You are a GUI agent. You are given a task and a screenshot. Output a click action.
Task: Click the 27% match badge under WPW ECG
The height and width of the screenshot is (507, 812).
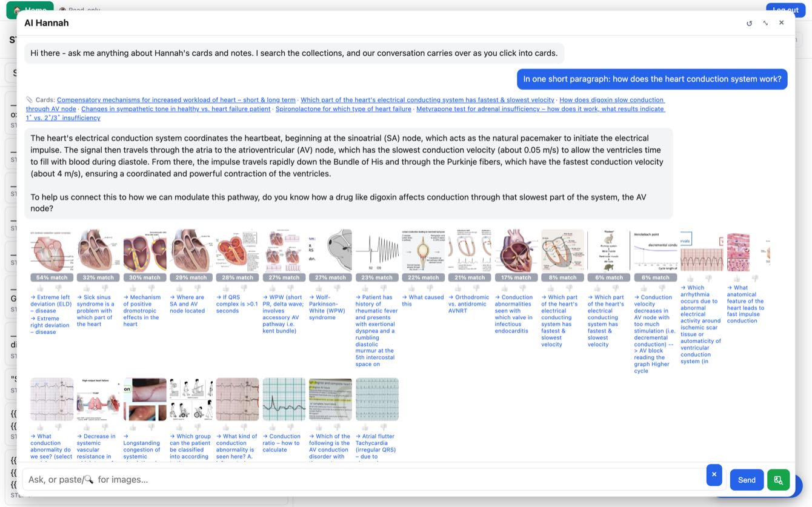[x=284, y=277]
